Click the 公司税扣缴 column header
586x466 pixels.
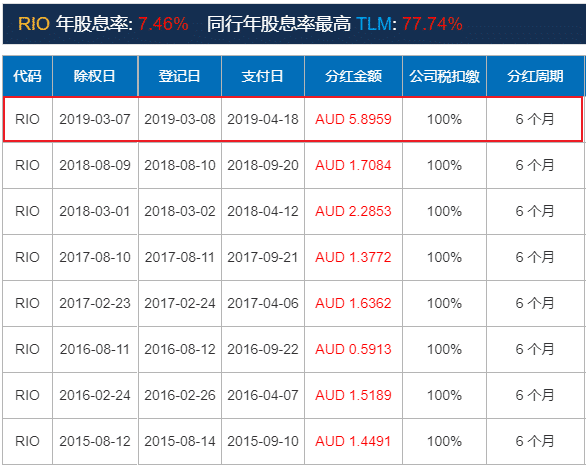click(444, 76)
